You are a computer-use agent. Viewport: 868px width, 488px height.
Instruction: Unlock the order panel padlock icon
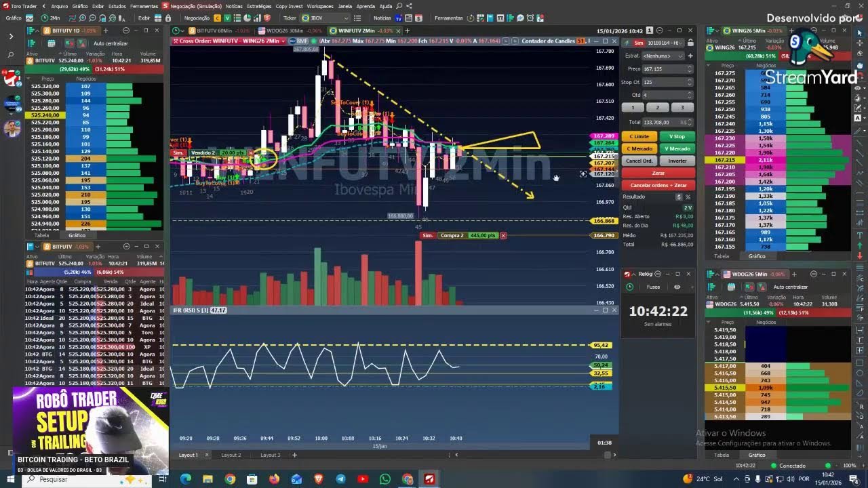click(x=690, y=43)
